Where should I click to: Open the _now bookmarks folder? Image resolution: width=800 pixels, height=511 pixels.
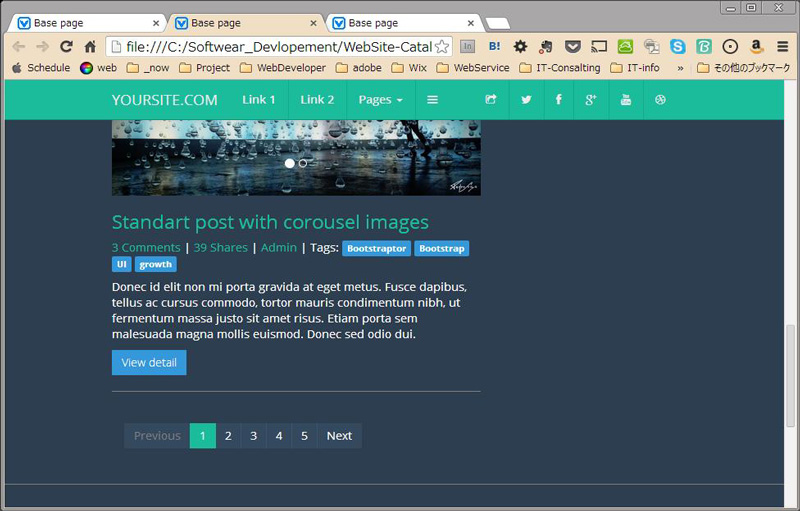[148, 68]
